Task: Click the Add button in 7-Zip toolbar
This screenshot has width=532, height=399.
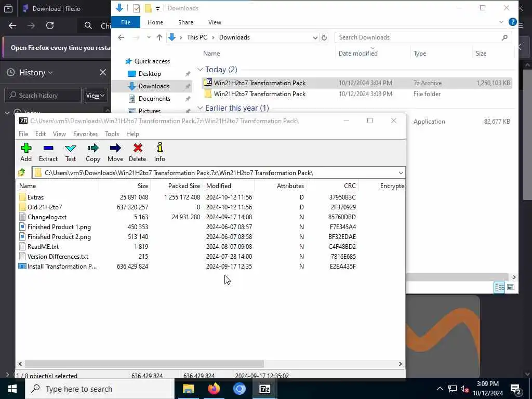Action: (26, 152)
